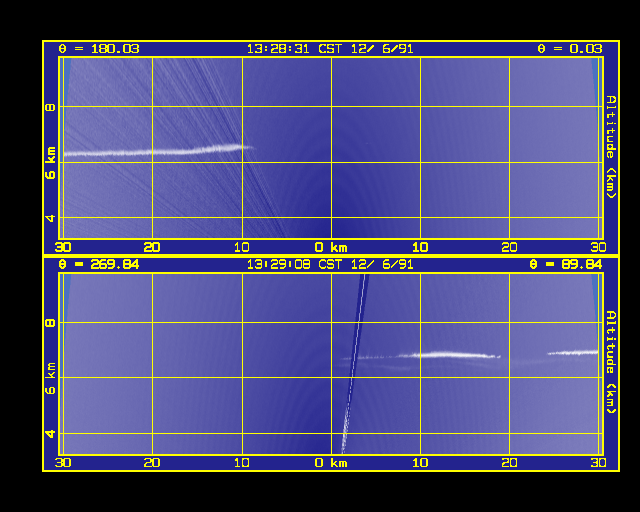Screen dimensions: 640x512
Task: Click the bottom panel altitude tick label 4
Action: coord(50,434)
